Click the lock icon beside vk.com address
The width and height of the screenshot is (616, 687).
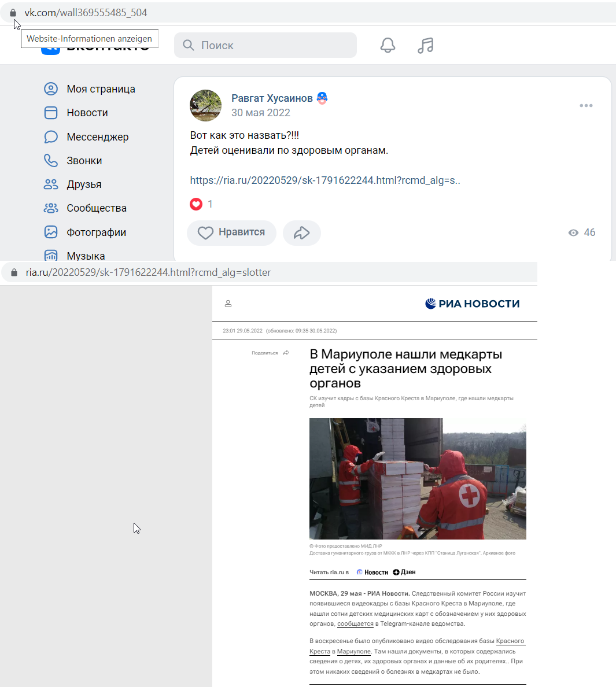(x=13, y=13)
